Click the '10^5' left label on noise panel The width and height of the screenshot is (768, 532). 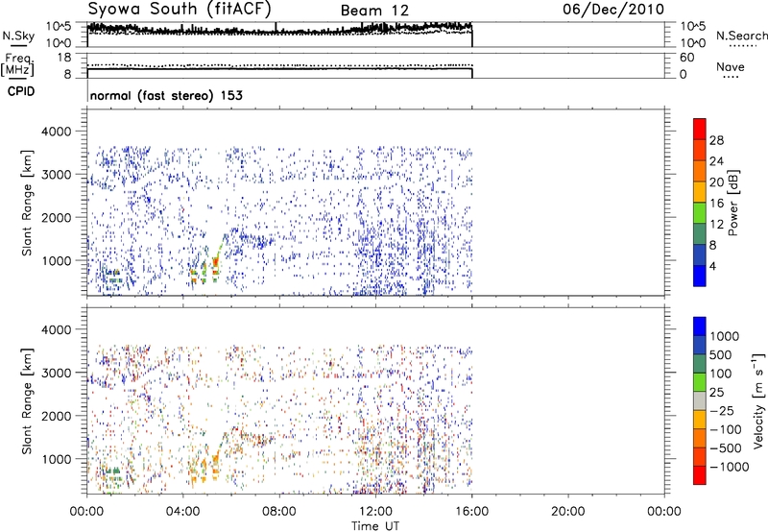coord(59,27)
